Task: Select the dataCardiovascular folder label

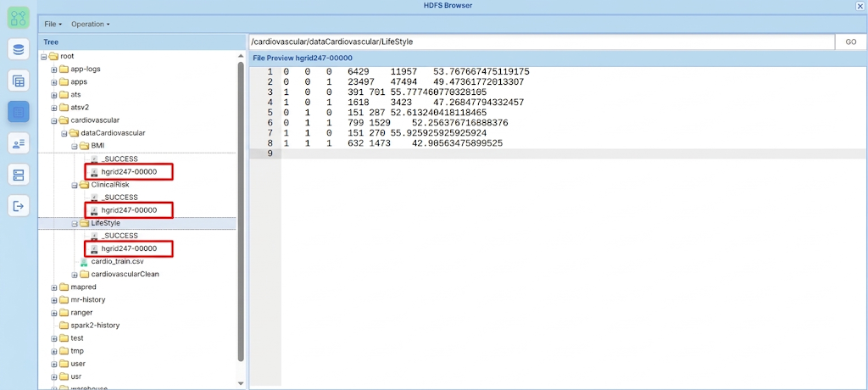Action: click(x=113, y=133)
